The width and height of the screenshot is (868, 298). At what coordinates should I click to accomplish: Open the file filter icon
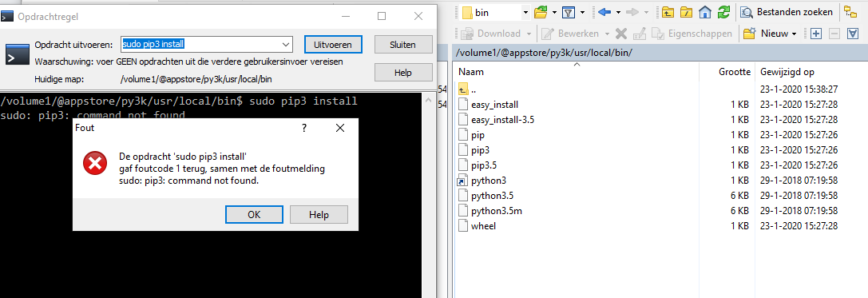pyautogui.click(x=569, y=12)
